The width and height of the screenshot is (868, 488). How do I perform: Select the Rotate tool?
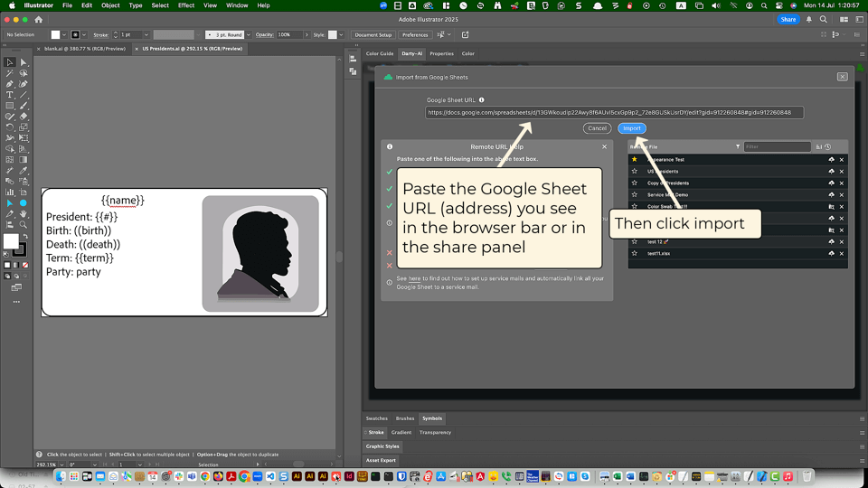click(9, 127)
